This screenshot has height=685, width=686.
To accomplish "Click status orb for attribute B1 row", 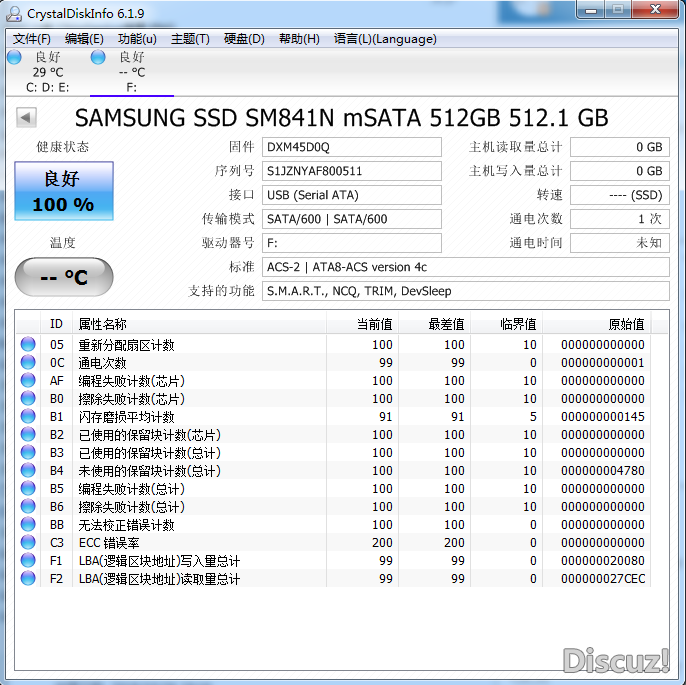I will click(x=28, y=416).
